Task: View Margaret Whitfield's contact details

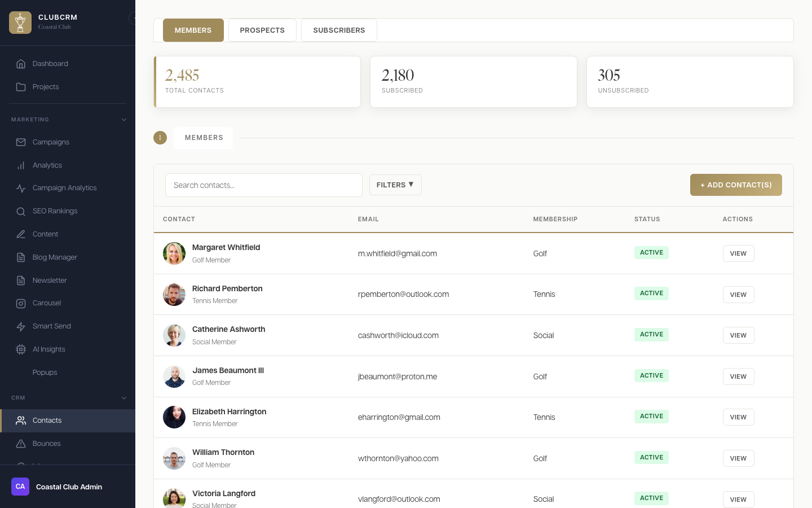Action: [738, 253]
